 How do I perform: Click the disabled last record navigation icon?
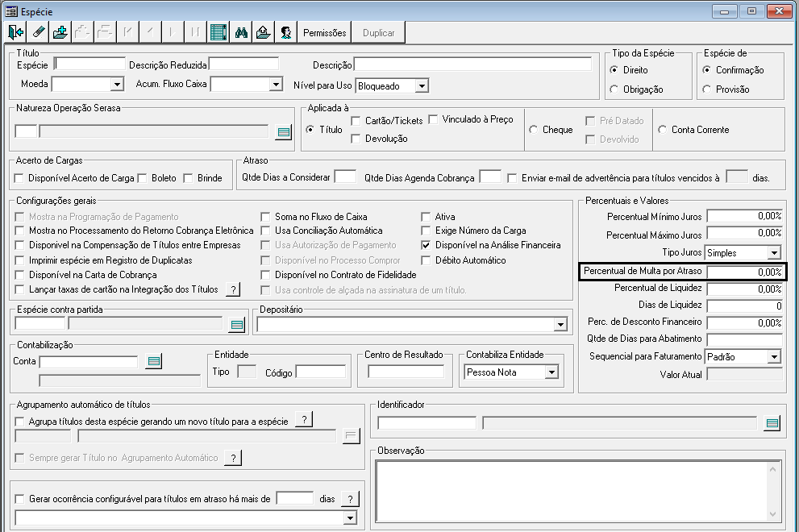tap(195, 32)
